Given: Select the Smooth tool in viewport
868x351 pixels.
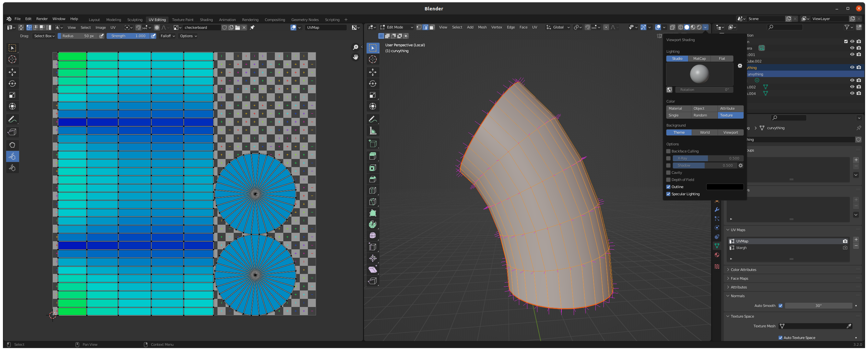Looking at the screenshot, I should click(373, 236).
